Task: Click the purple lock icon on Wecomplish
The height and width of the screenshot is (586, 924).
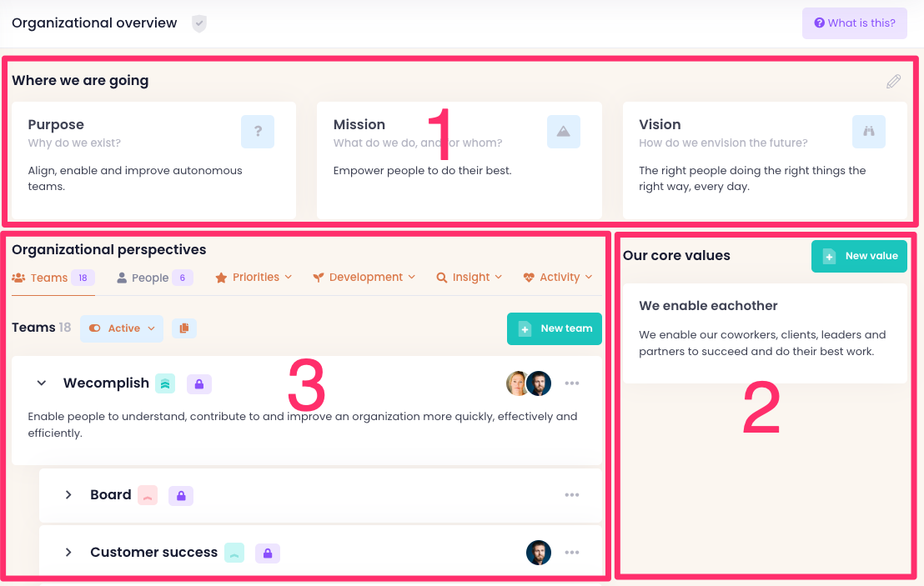Action: tap(199, 384)
